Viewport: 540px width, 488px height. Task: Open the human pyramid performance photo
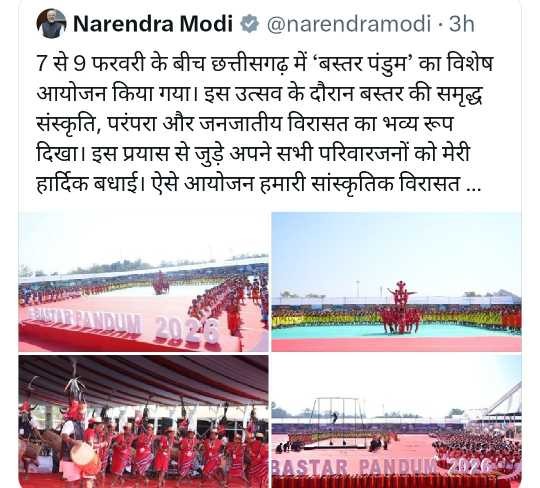click(396, 282)
